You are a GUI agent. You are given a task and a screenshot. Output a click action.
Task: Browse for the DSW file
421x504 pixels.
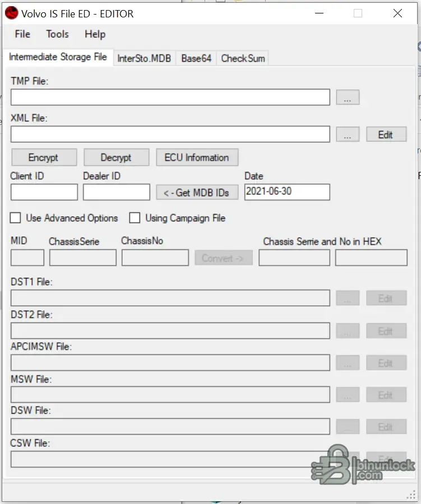[348, 427]
